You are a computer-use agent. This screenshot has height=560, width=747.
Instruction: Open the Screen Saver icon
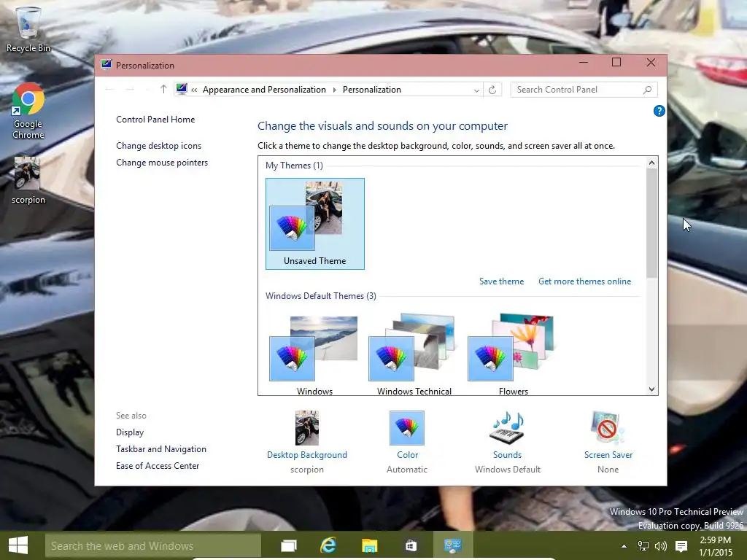(x=608, y=427)
